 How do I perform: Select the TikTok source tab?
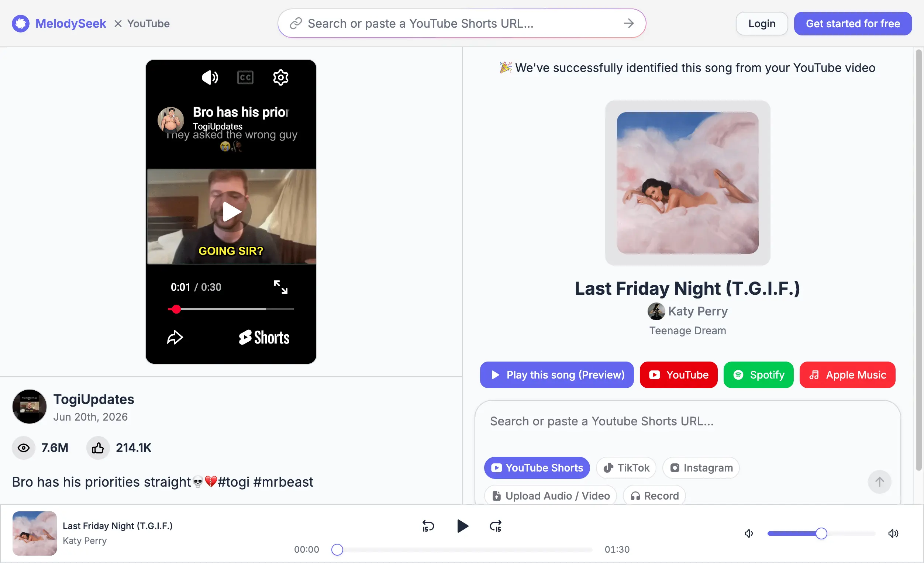(626, 468)
